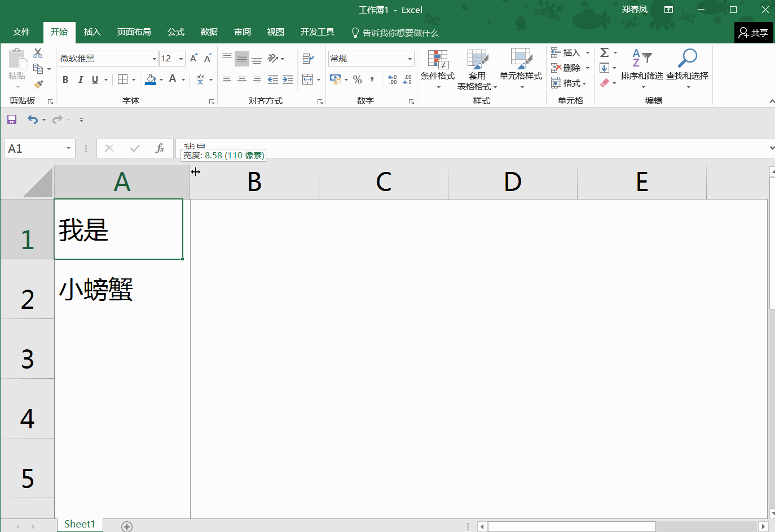Click the Insert Function fx button
This screenshot has height=532, width=775.
coord(160,148)
